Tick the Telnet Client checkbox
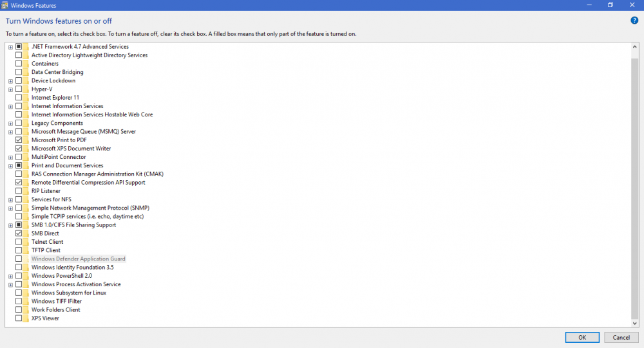Image resolution: width=644 pixels, height=348 pixels. tap(19, 242)
